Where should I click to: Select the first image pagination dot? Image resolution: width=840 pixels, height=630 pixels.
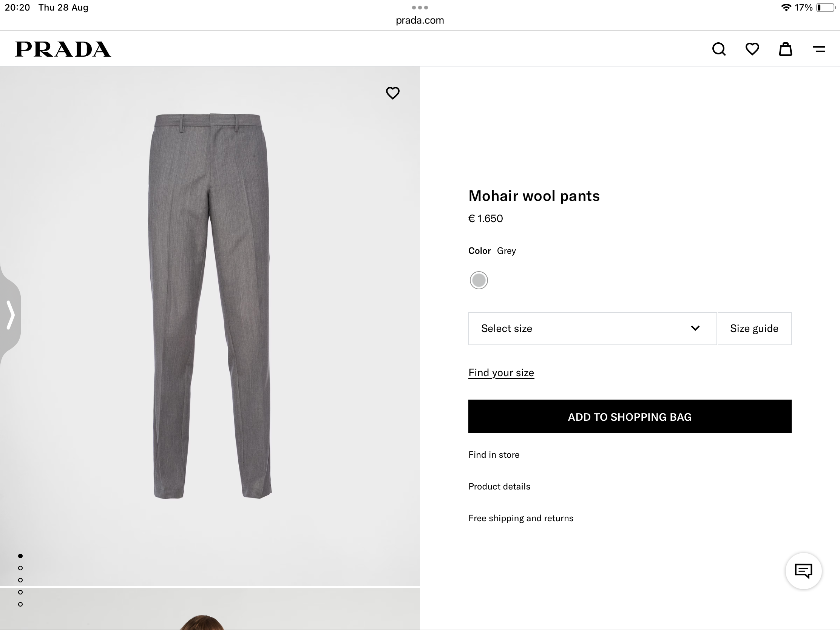coord(20,556)
